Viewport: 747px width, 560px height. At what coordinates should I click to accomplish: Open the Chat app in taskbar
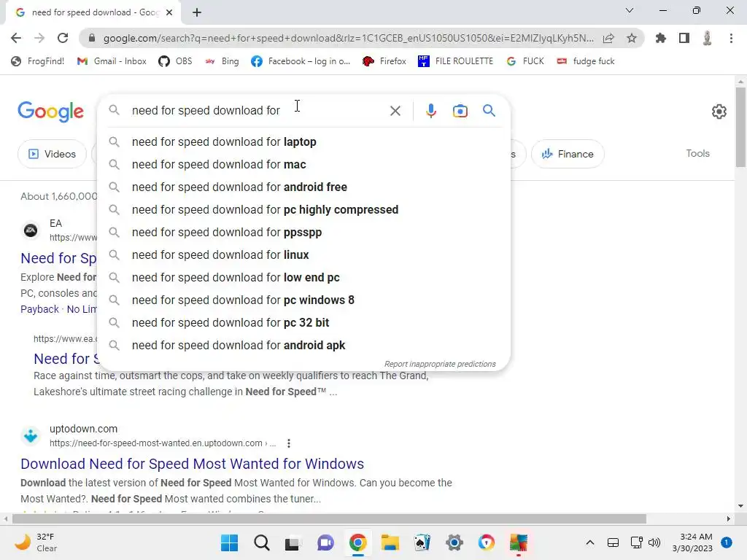[325, 542]
